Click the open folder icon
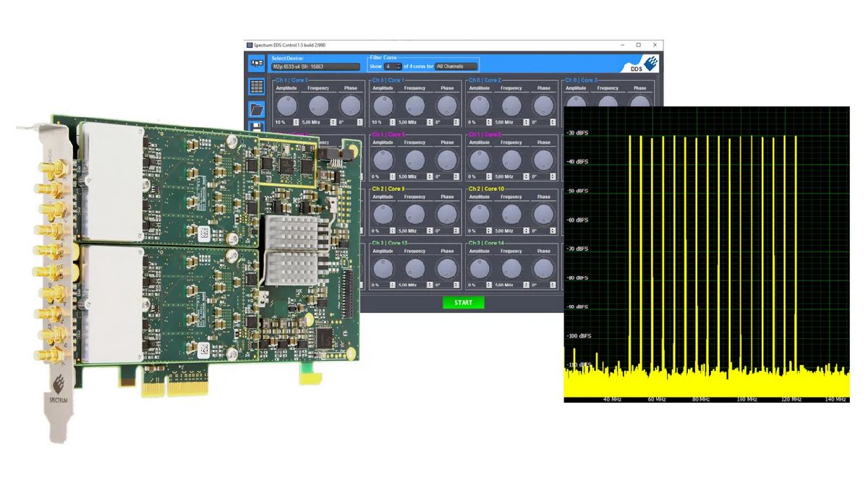 [x=256, y=110]
